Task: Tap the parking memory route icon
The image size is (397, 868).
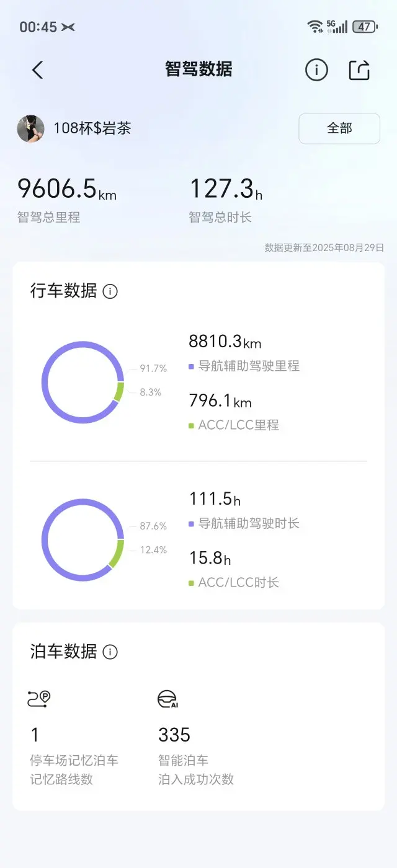Action: coord(39,699)
